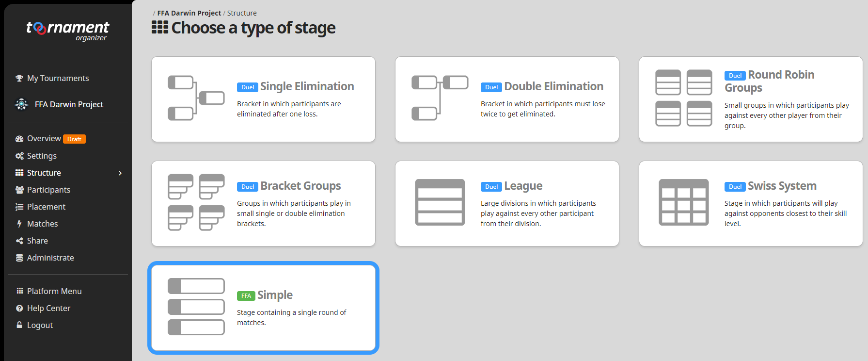The width and height of the screenshot is (868, 361).
Task: Click the Bracket Groups icon
Action: pyautogui.click(x=196, y=202)
